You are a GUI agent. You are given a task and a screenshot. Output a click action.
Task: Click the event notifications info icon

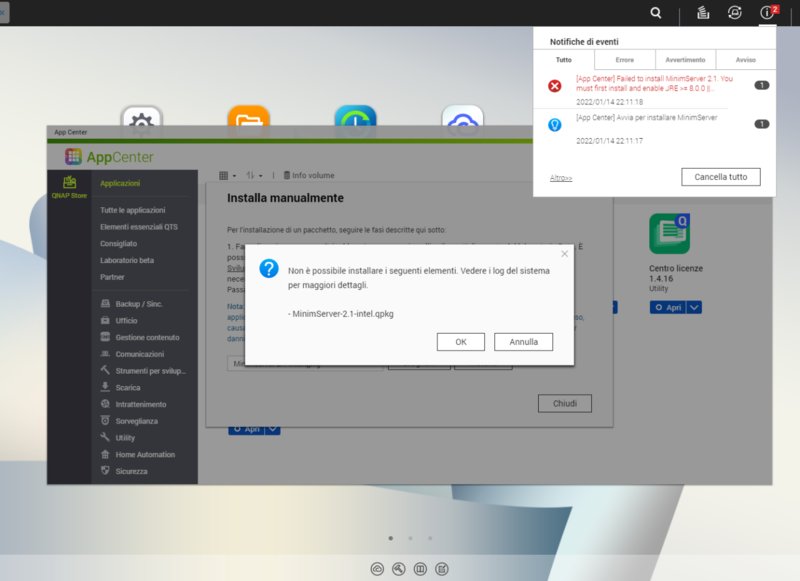click(767, 13)
